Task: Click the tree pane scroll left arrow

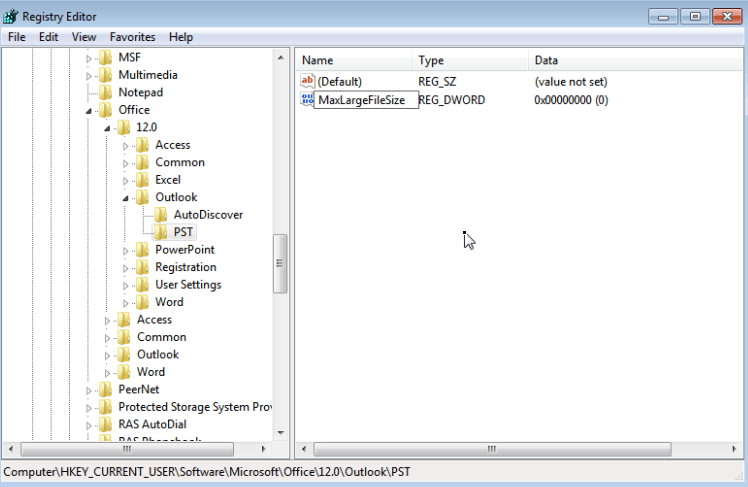Action: coord(11,449)
